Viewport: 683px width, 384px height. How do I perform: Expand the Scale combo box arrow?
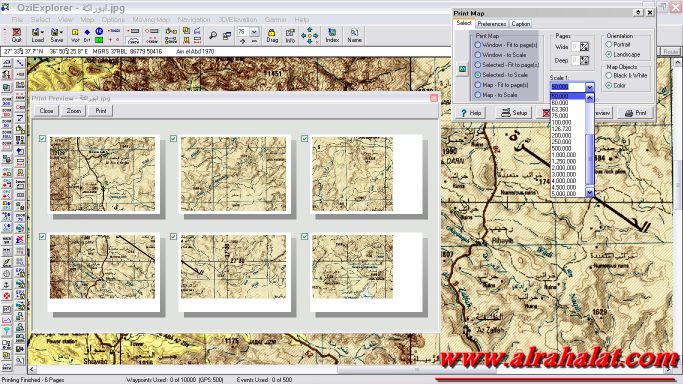pos(589,87)
